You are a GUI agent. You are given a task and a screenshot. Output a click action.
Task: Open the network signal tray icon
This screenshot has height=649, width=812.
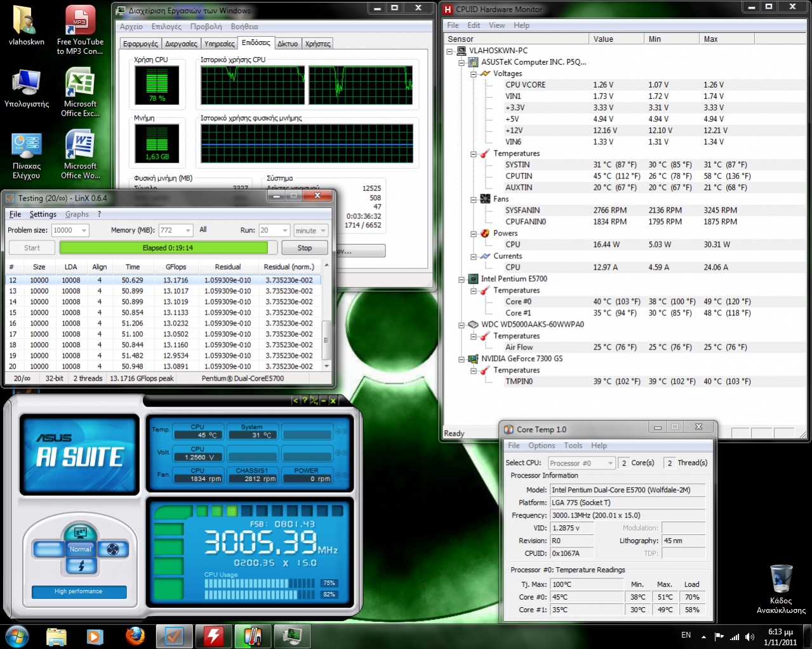click(735, 636)
